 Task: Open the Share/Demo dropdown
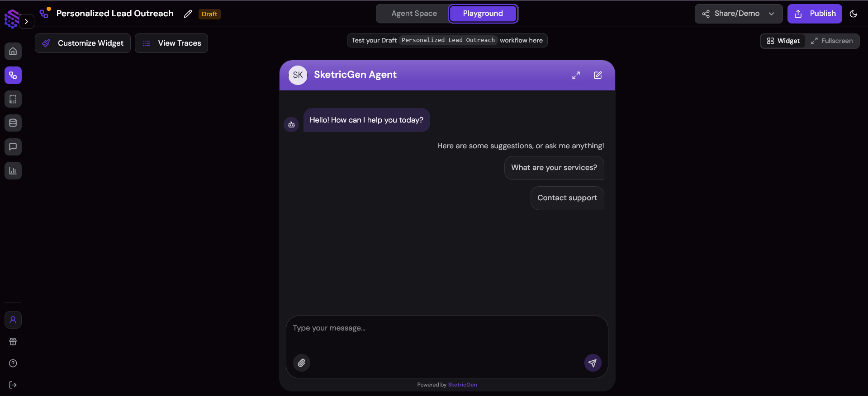point(738,14)
